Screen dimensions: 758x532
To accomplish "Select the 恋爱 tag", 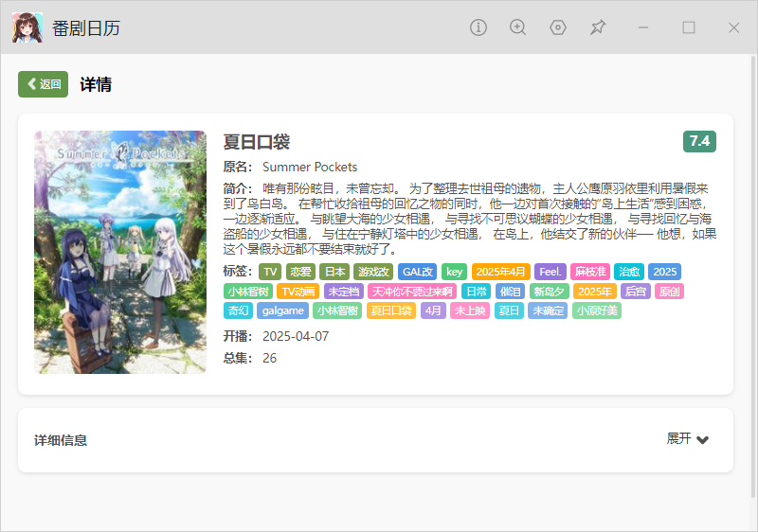I will click(300, 272).
